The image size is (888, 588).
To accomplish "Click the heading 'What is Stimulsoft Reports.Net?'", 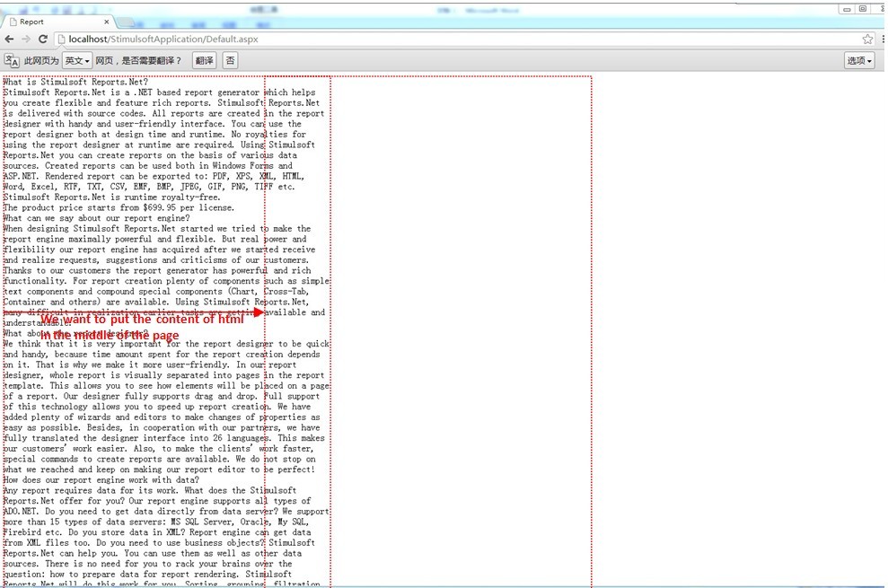I will pos(75,82).
